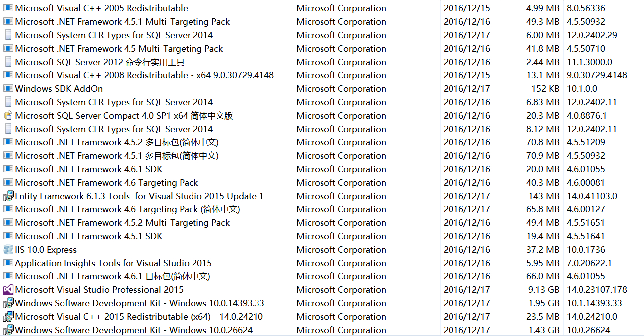Select Microsoft .NET Framework 4.5.1 SDK name
The height and width of the screenshot is (336, 644).
pyautogui.click(x=89, y=236)
